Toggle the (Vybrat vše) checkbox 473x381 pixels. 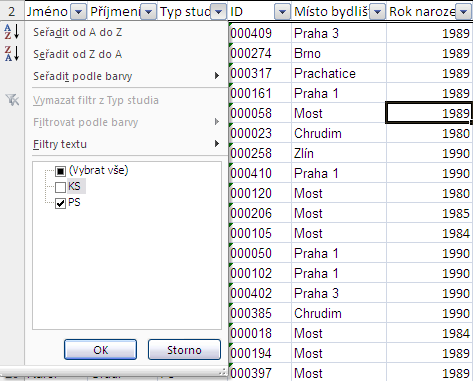(x=60, y=171)
